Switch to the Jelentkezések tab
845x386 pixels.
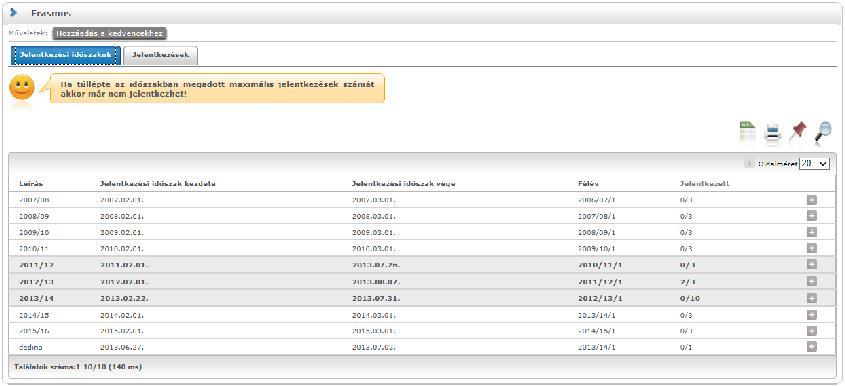(160, 55)
